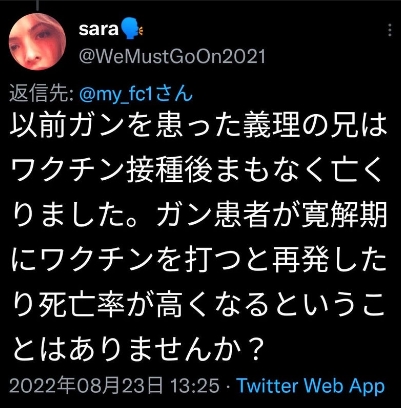Click tweet line starting にワクチンを打つと

point(199,260)
